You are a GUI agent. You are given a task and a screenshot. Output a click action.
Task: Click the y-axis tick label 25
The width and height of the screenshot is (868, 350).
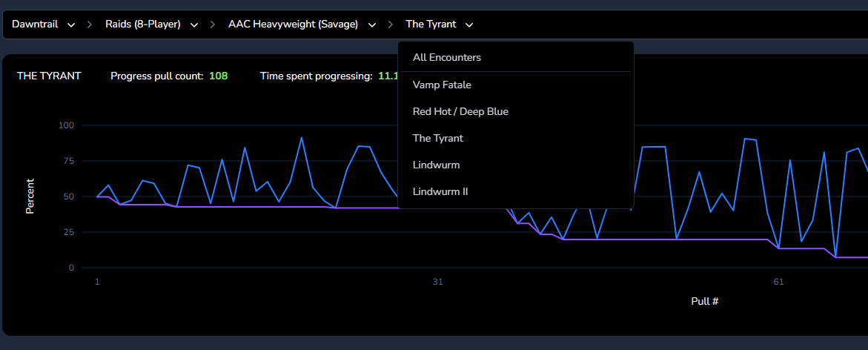(x=68, y=232)
